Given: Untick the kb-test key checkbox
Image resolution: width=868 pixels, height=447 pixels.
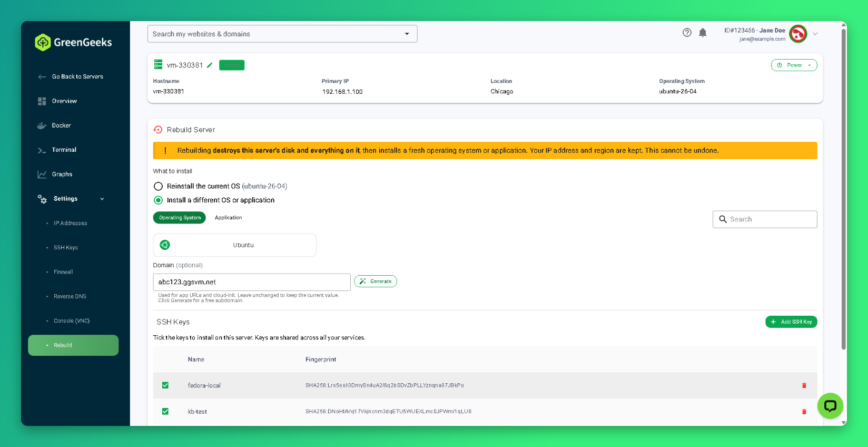Looking at the screenshot, I should tap(165, 412).
